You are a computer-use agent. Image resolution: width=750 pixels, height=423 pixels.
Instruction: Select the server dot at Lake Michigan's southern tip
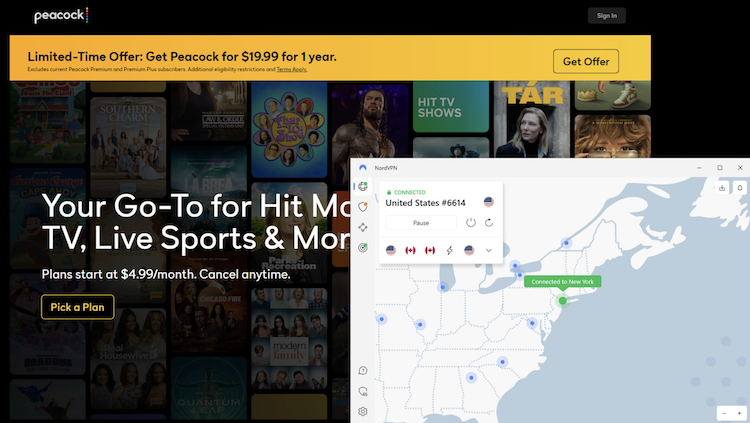click(x=443, y=287)
